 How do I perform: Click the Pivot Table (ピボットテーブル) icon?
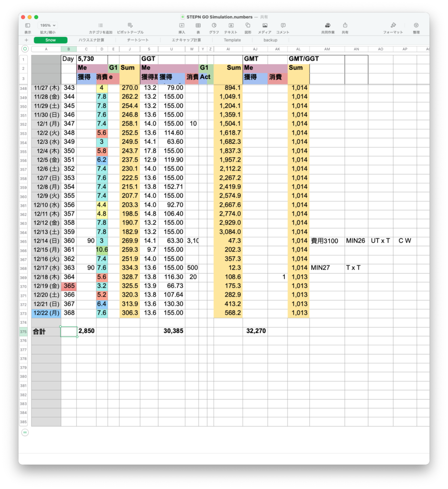[x=130, y=25]
